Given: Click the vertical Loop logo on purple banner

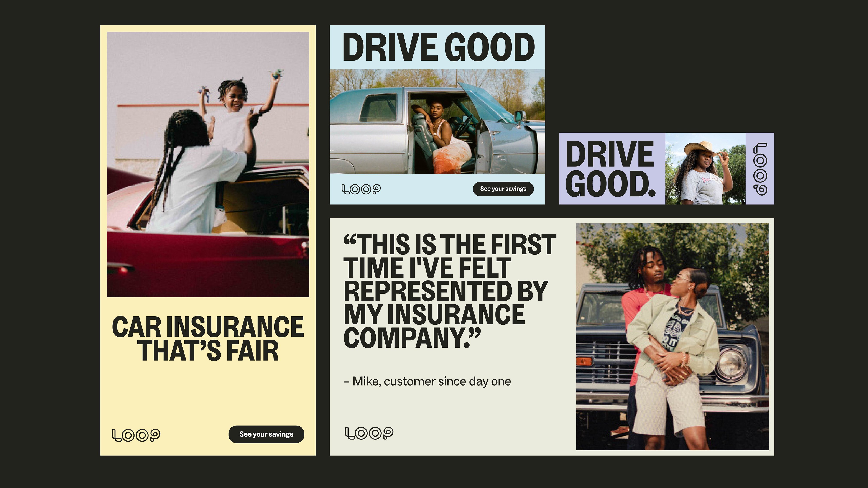Looking at the screenshot, I should pos(760,169).
